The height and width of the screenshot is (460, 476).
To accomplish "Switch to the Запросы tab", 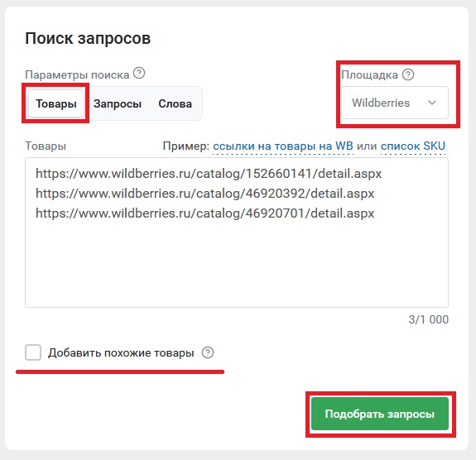I will pos(118,103).
